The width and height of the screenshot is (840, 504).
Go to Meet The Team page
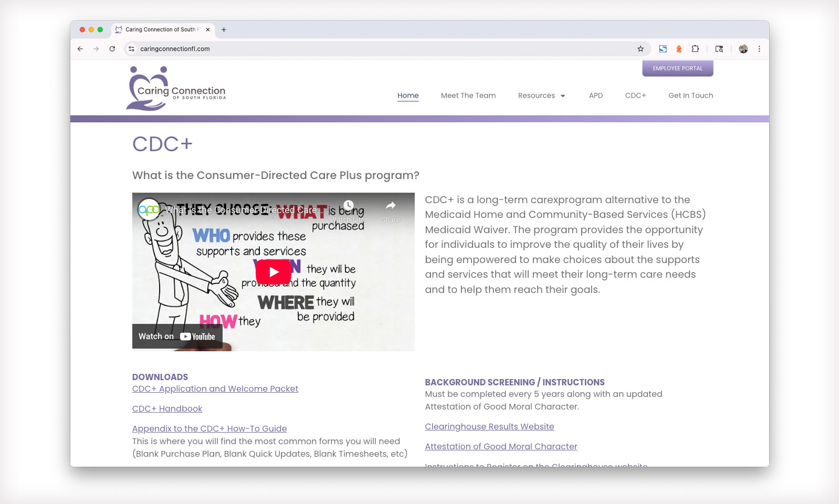pos(468,96)
